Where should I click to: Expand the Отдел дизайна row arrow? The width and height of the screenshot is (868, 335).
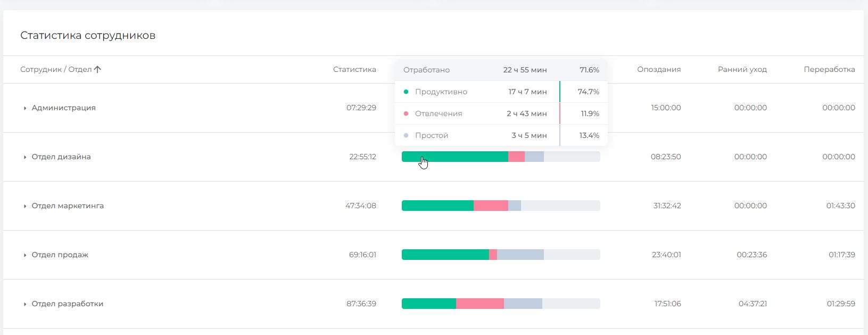[25, 157]
